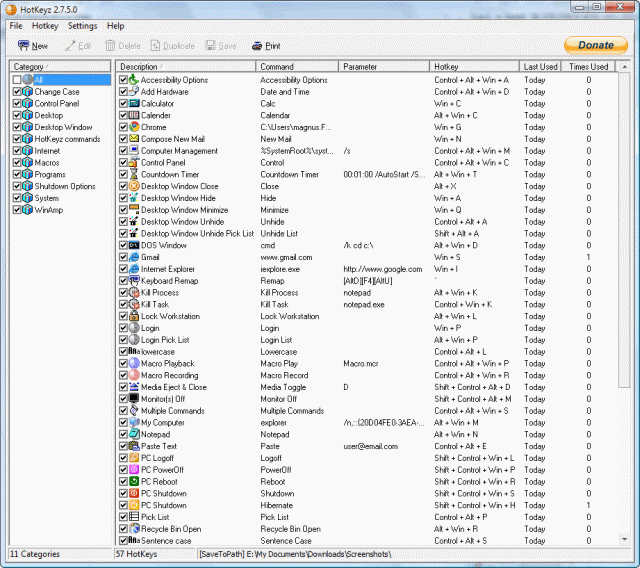Click the Print toolbar icon
Image resolution: width=640 pixels, height=568 pixels.
tap(257, 46)
